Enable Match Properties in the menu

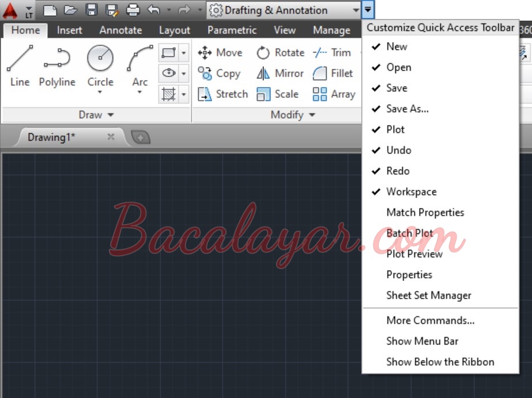tap(425, 213)
